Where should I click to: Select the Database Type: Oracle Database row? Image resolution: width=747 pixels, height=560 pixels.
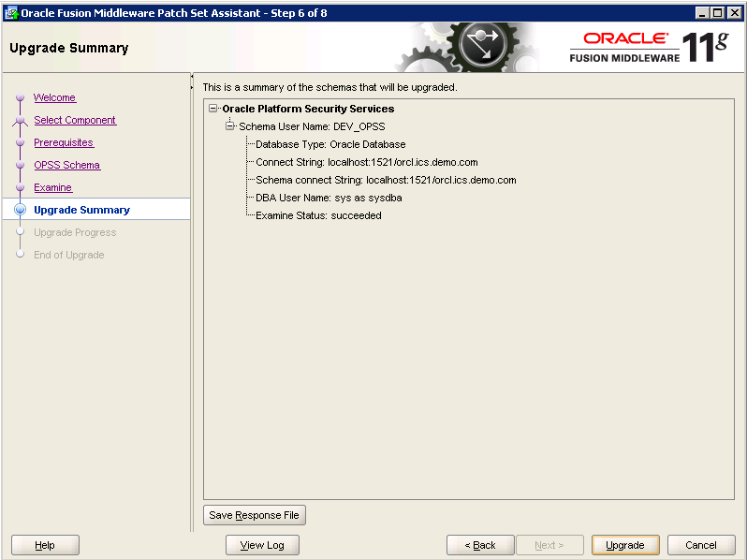(330, 144)
